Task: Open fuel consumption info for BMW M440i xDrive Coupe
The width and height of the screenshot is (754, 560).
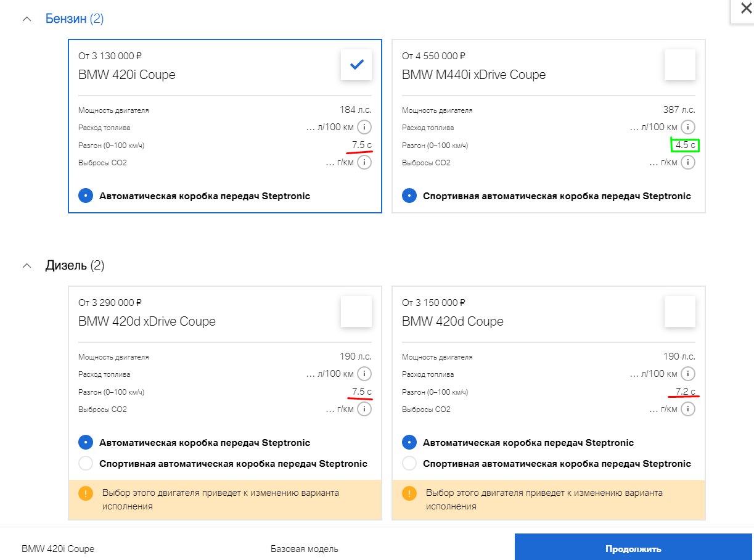Action: [688, 128]
